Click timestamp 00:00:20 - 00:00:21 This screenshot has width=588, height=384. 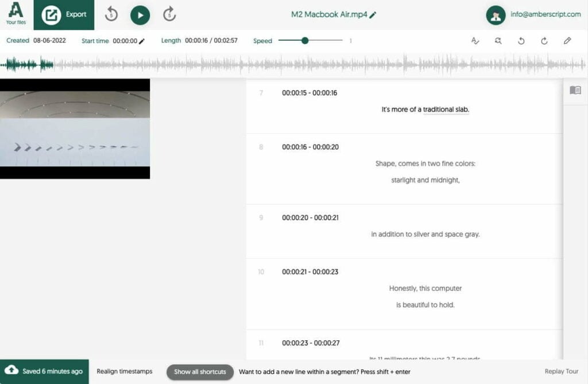tap(310, 218)
